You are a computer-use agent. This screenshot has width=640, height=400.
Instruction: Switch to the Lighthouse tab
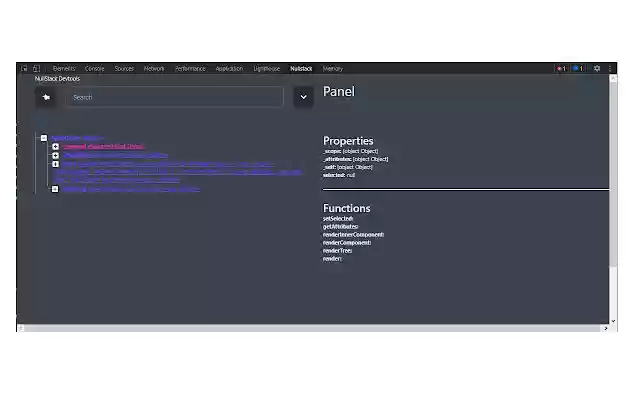[x=267, y=69]
